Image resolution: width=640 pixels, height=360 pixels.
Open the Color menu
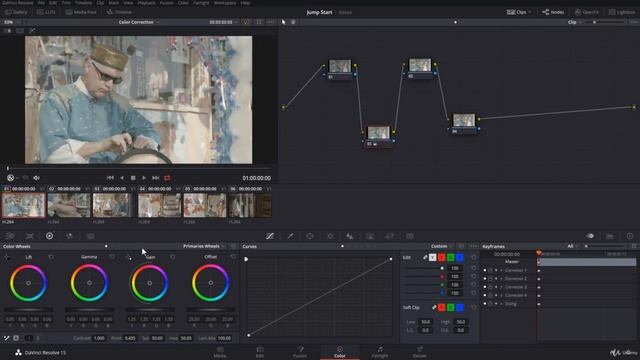click(183, 2)
